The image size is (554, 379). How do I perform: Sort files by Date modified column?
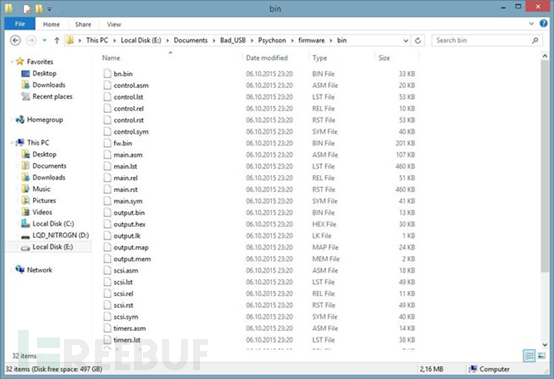(x=267, y=58)
